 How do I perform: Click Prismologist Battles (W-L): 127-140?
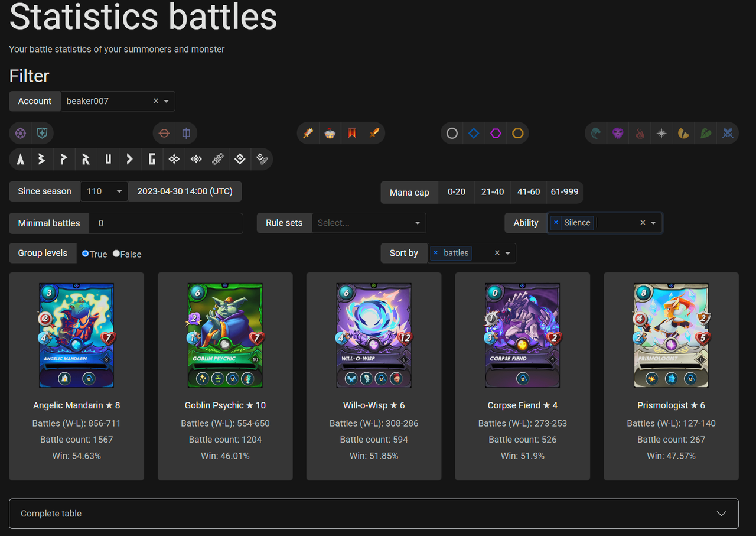click(671, 424)
